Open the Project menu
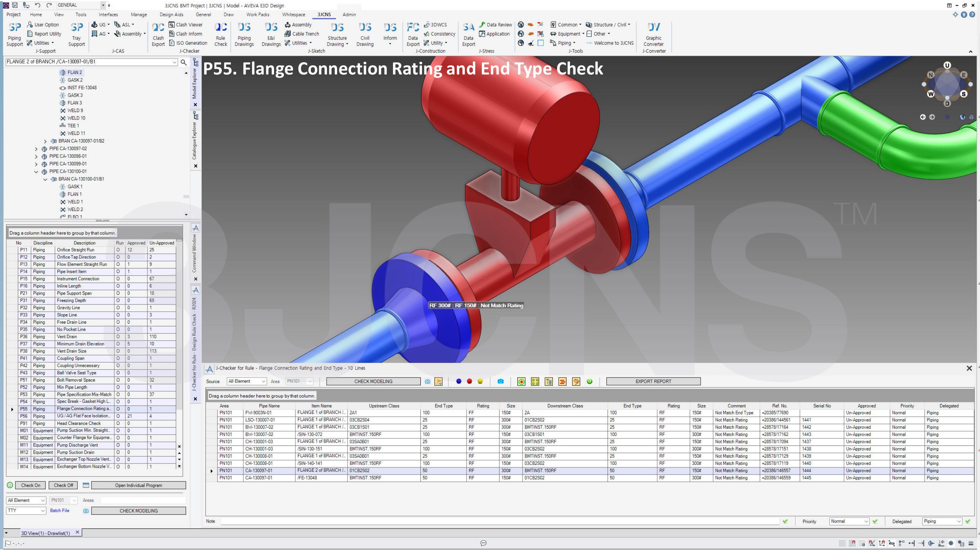 14,14
